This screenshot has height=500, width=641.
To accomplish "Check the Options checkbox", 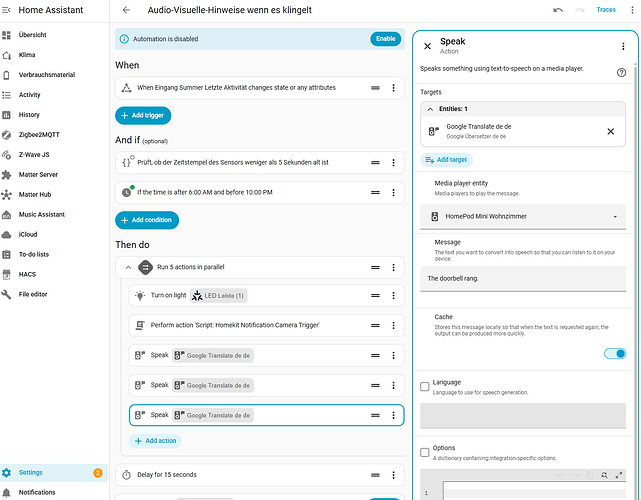I will tap(425, 452).
